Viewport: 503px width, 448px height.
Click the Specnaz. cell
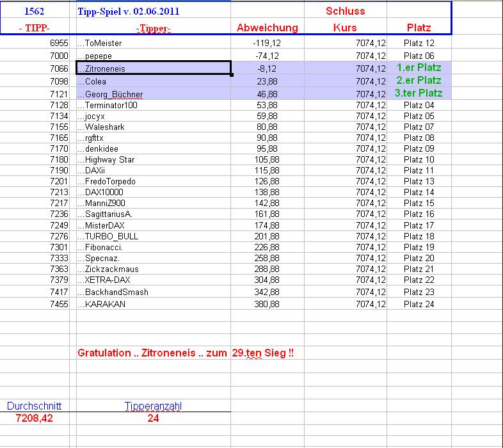coord(154,259)
